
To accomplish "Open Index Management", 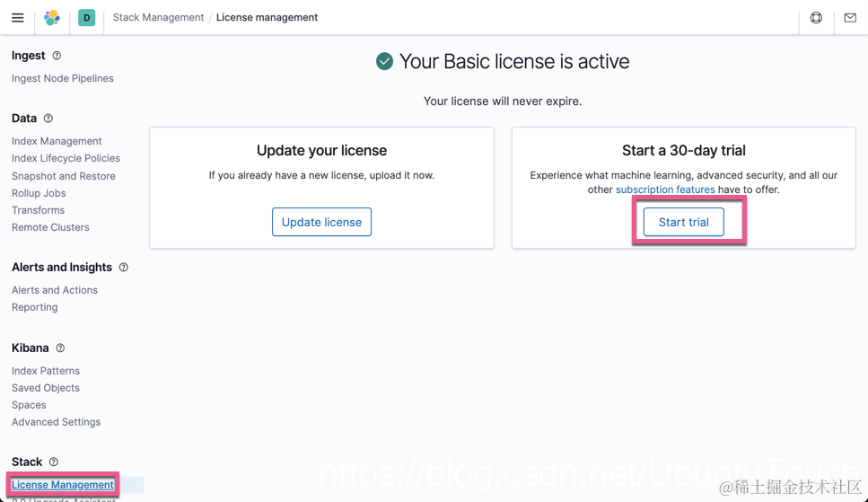I will 57,141.
